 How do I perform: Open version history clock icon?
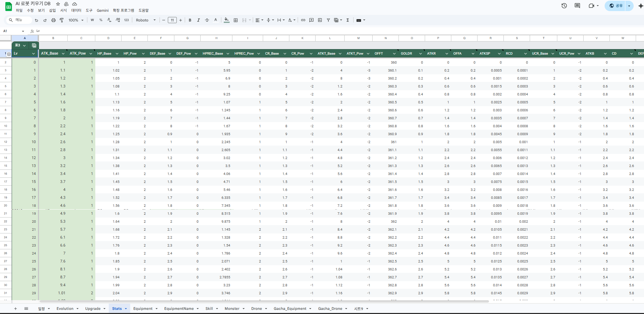(564, 6)
